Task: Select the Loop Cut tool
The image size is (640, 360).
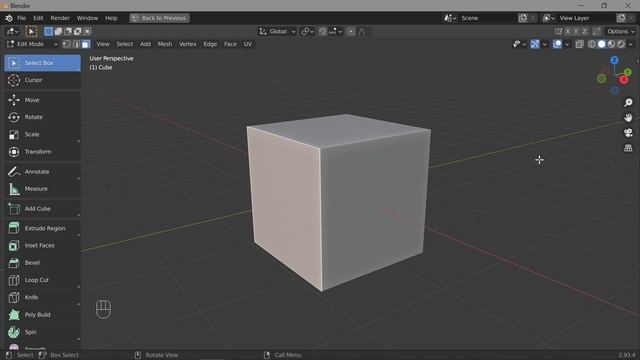Action: point(42,280)
